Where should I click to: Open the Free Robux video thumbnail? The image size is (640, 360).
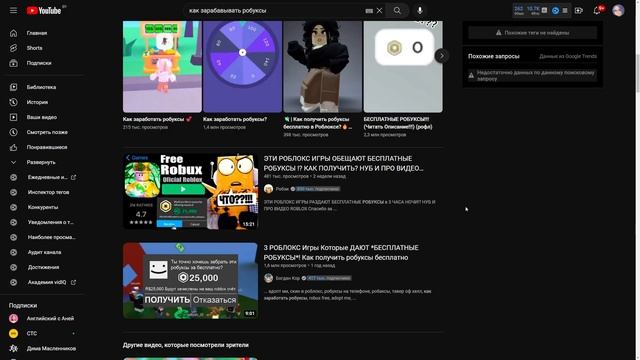[190, 191]
